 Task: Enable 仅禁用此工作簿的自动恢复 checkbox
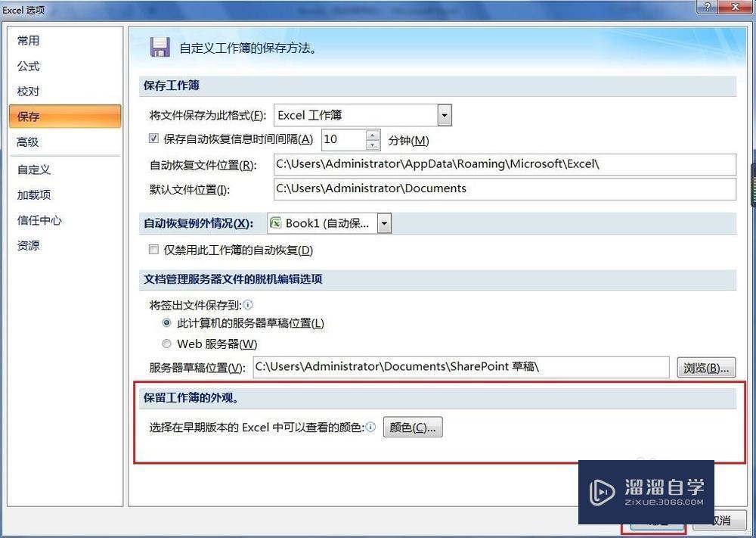[153, 249]
